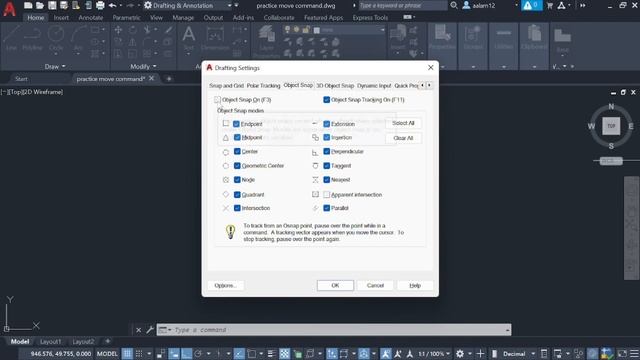Open the Autodesk App Store cart icon

coord(550,5)
